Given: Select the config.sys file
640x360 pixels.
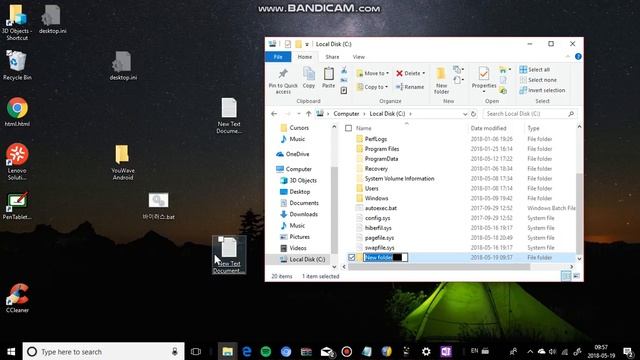Looking at the screenshot, I should [x=377, y=218].
